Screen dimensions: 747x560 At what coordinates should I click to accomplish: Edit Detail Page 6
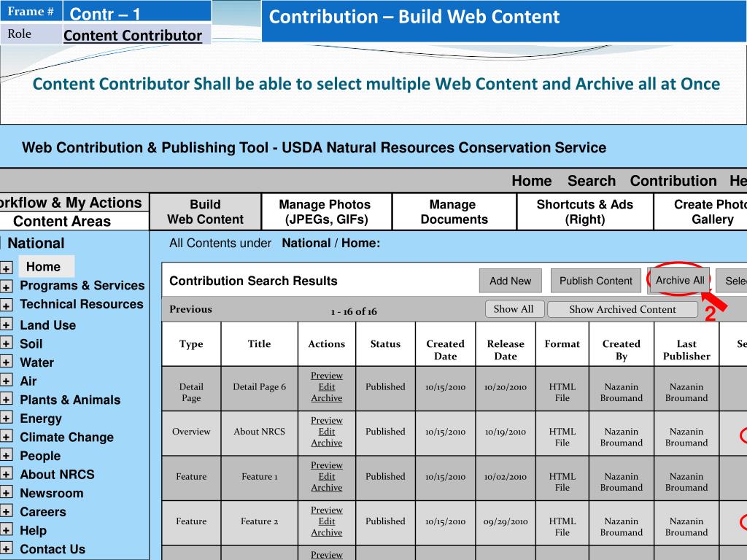(326, 386)
